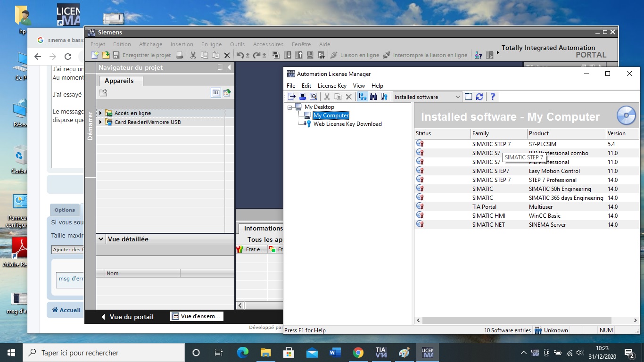Screen dimensions: 644x362
Task: Select Web License Key Download tree item
Action: pyautogui.click(x=347, y=124)
